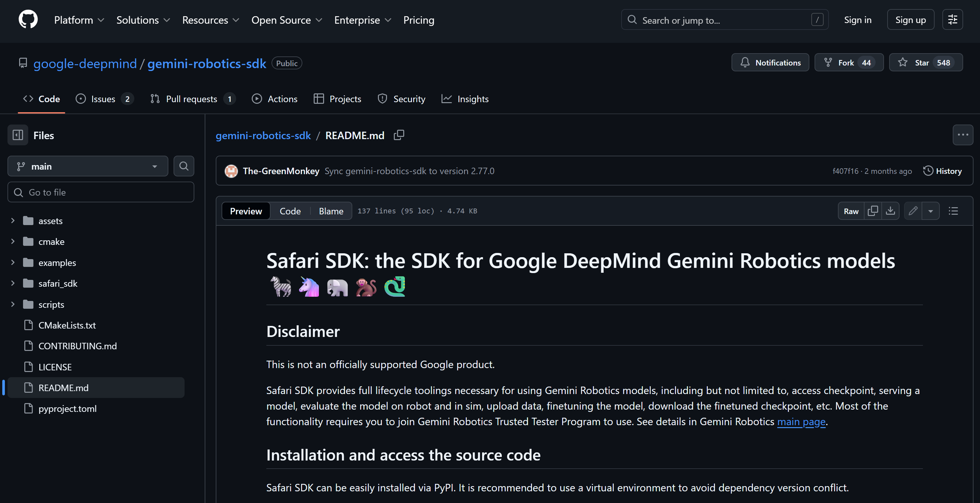Star the gemini-robotics-sdk repository

pyautogui.click(x=926, y=62)
